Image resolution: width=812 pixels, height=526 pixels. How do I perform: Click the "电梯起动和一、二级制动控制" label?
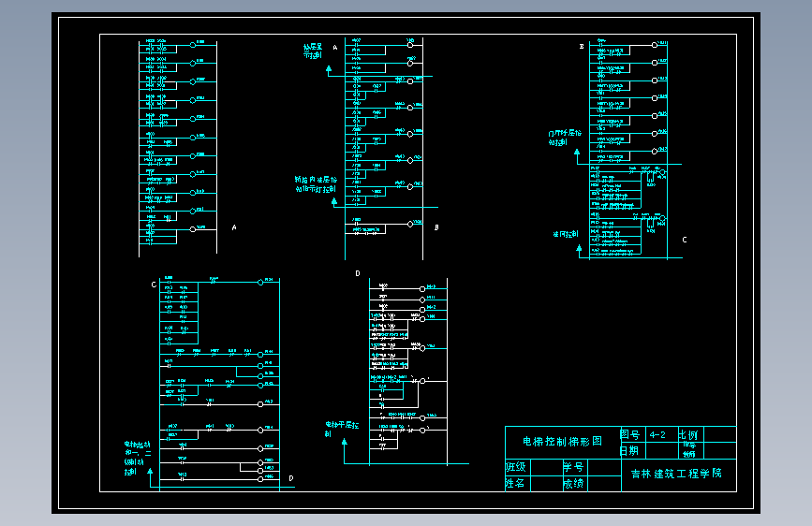click(x=138, y=459)
